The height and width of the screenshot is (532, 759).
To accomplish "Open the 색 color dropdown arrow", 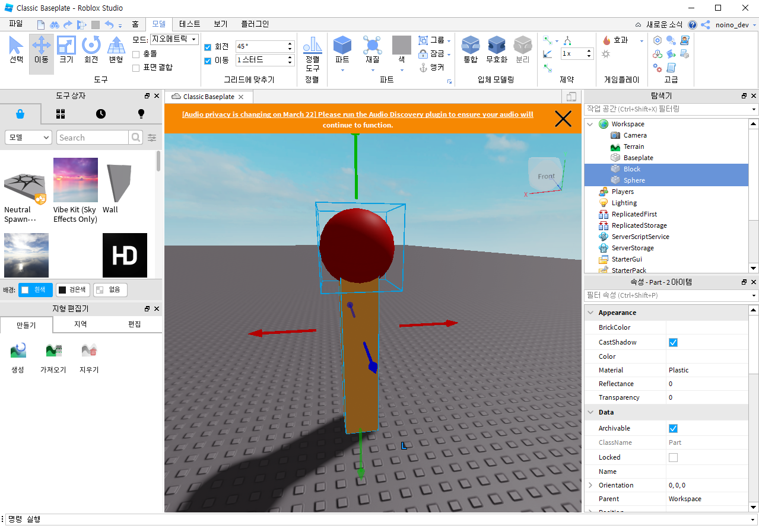I will point(402,70).
